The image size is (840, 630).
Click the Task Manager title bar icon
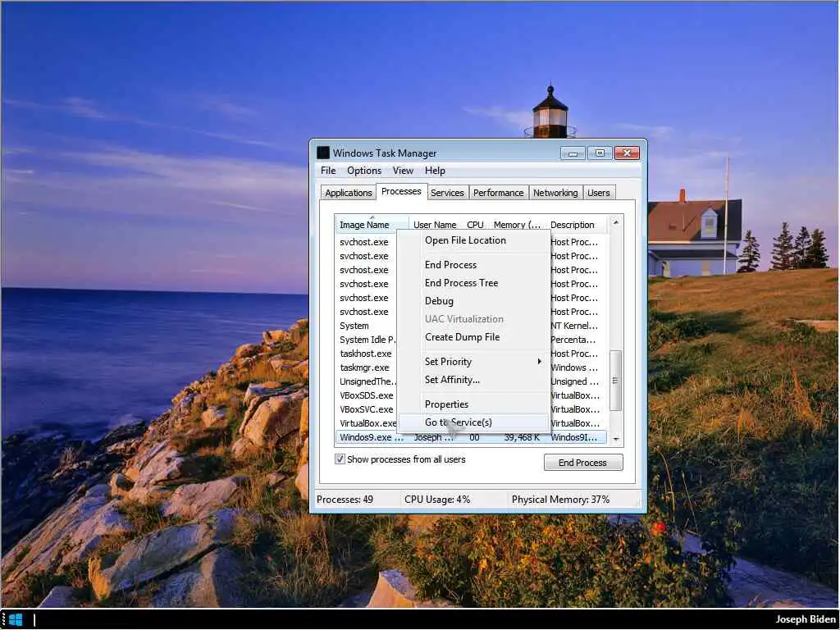pyautogui.click(x=323, y=153)
